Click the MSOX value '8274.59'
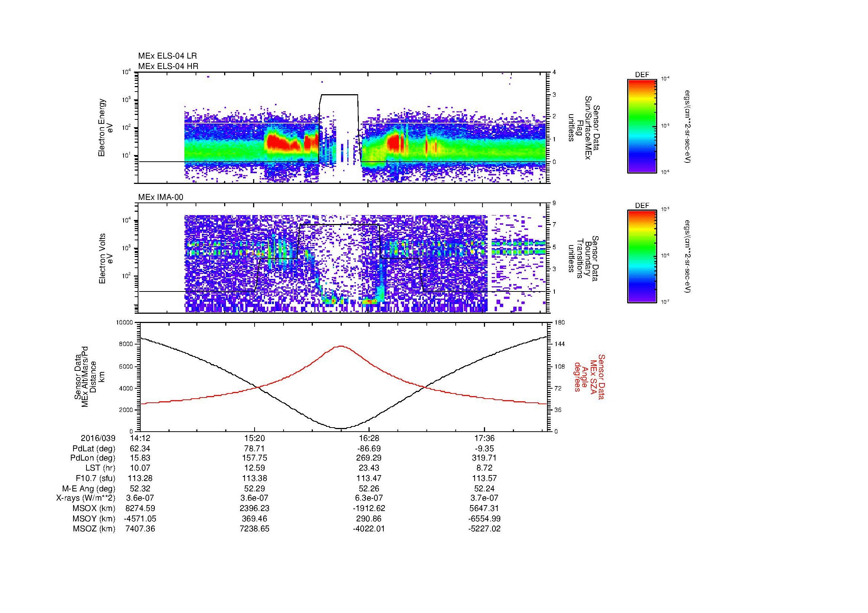Screen dimensions: 868x613 pyautogui.click(x=140, y=508)
